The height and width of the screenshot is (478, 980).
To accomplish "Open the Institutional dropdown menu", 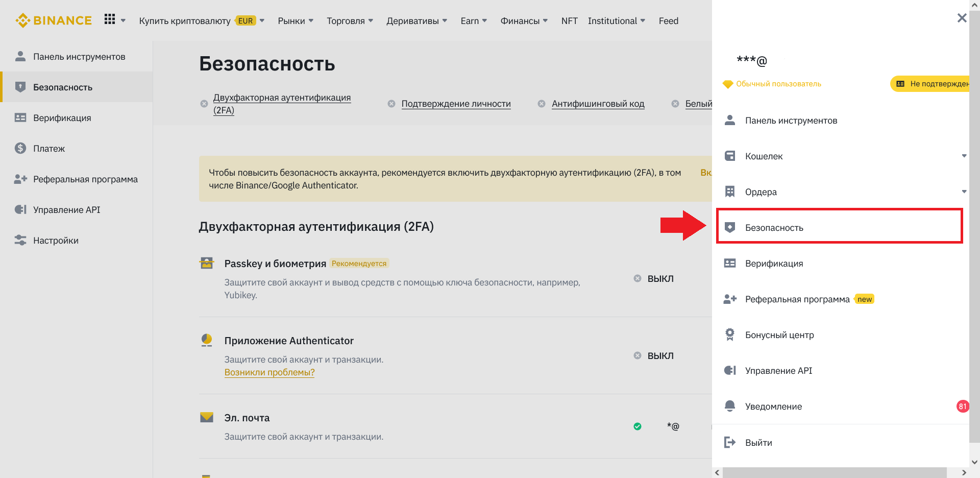I will (617, 20).
